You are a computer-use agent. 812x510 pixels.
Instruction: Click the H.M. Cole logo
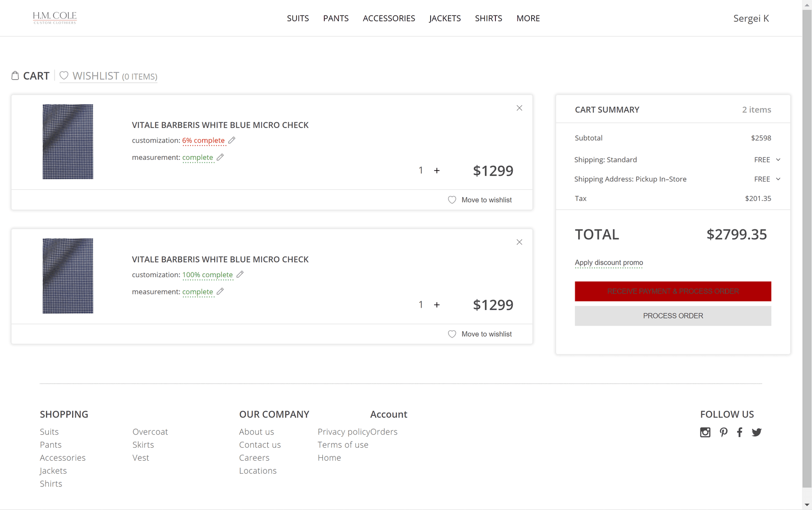pyautogui.click(x=55, y=18)
